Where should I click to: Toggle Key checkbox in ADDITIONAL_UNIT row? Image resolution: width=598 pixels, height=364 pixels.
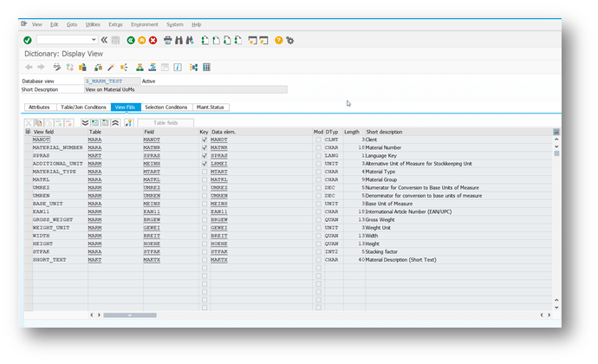[205, 164]
